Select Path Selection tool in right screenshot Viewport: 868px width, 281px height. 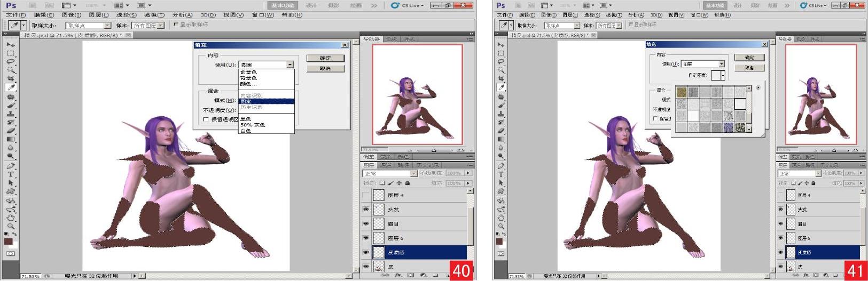click(x=501, y=183)
